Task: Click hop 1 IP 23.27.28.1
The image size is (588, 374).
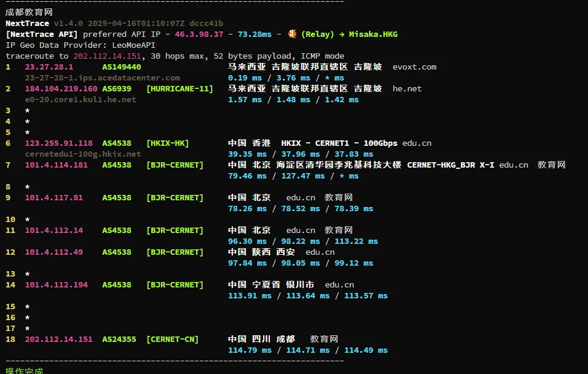Action: (49, 67)
